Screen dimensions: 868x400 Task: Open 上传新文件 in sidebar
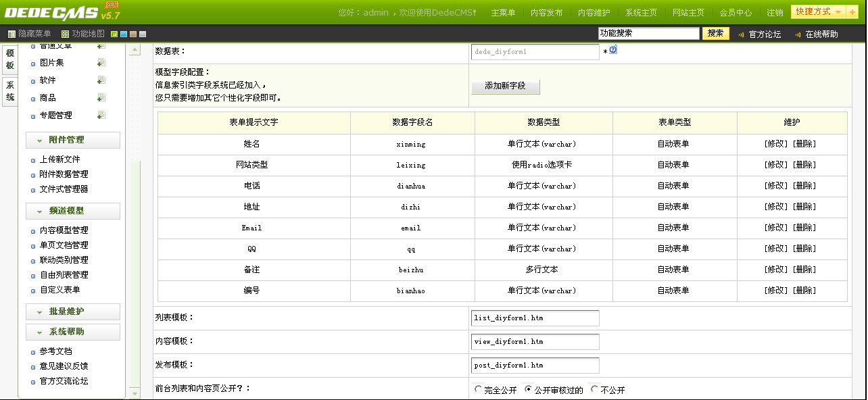60,159
